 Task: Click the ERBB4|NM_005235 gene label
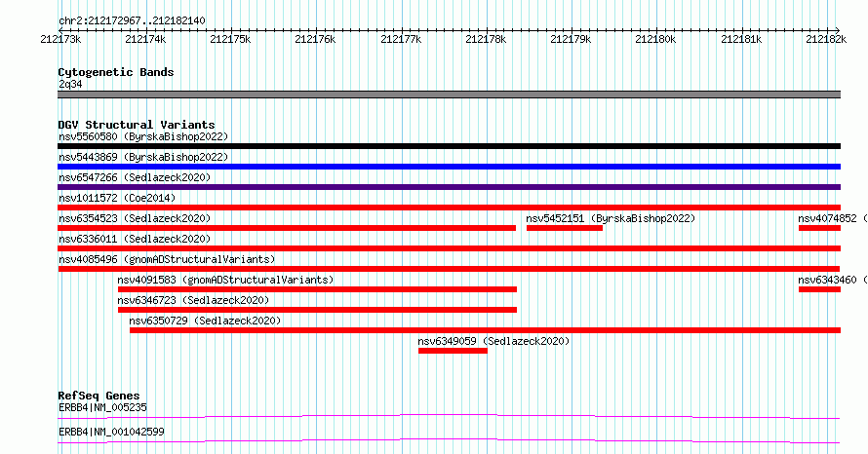coord(102,407)
